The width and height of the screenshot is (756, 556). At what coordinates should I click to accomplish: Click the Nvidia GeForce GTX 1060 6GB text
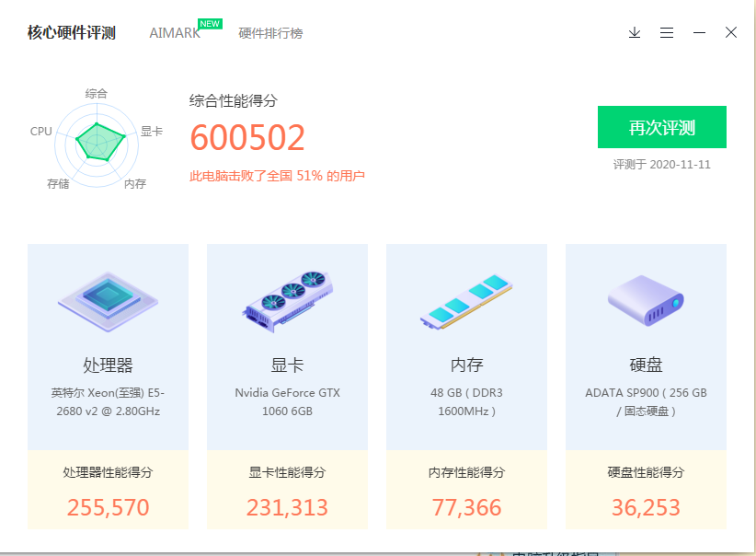point(287,401)
